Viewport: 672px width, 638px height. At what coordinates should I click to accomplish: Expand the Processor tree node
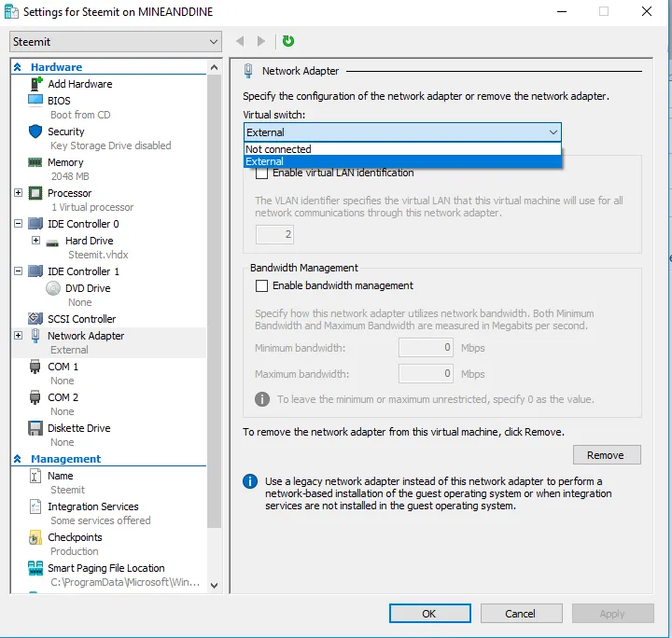18,193
